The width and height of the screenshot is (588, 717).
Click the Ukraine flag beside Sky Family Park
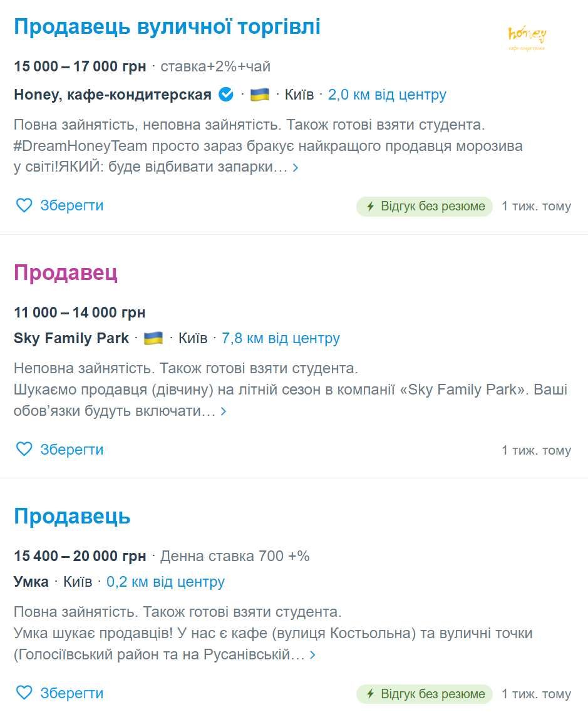[x=152, y=338]
